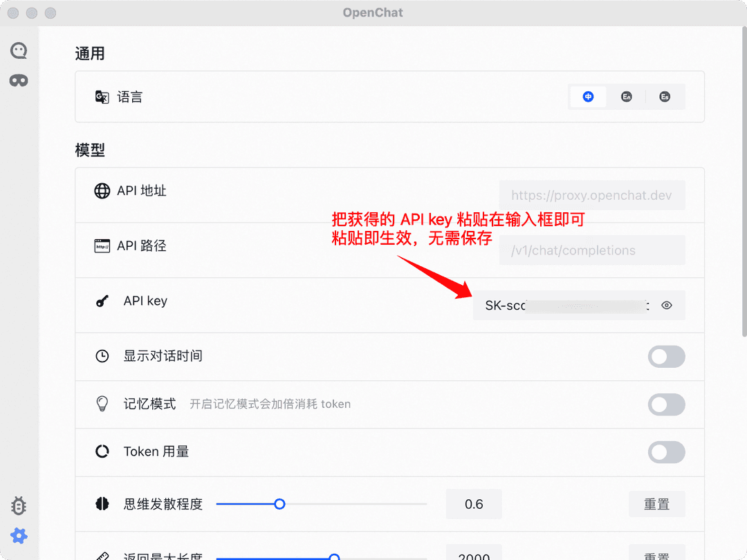The height and width of the screenshot is (560, 747).
Task: Click the vertical scrollbar on right
Action: coord(744,181)
